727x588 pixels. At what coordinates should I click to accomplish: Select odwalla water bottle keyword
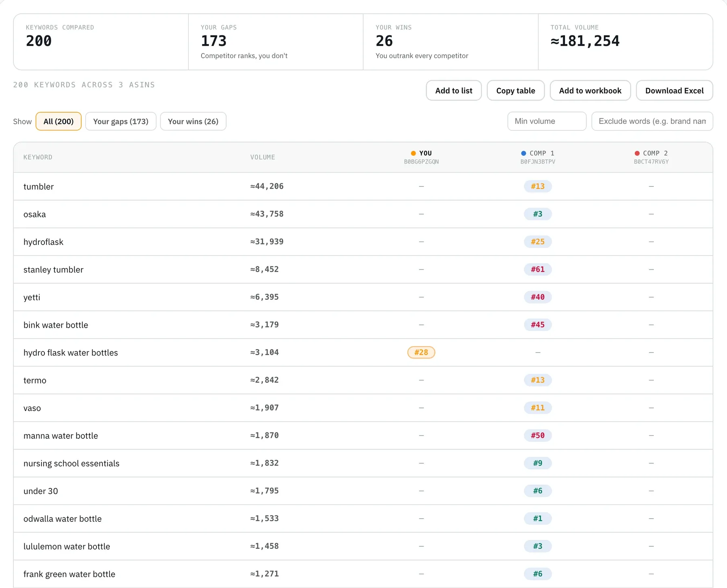click(63, 519)
